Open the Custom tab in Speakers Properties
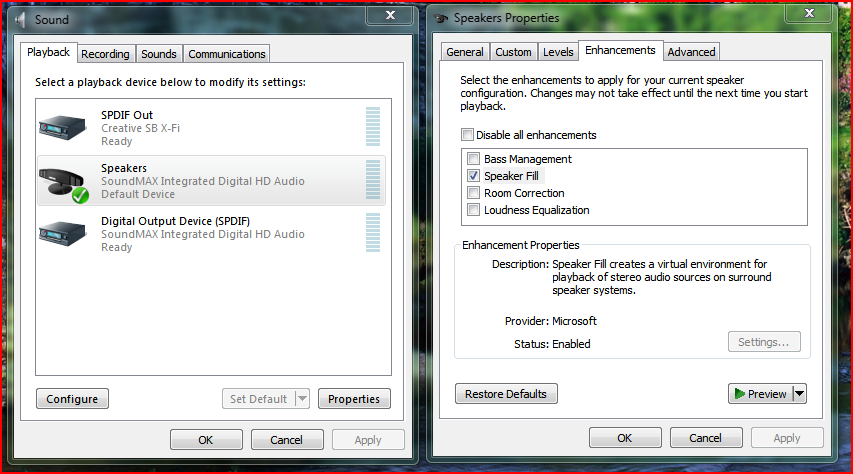 click(x=513, y=52)
